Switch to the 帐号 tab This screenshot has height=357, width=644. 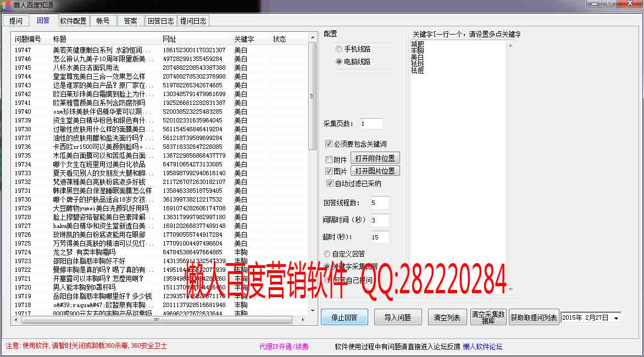pyautogui.click(x=103, y=20)
